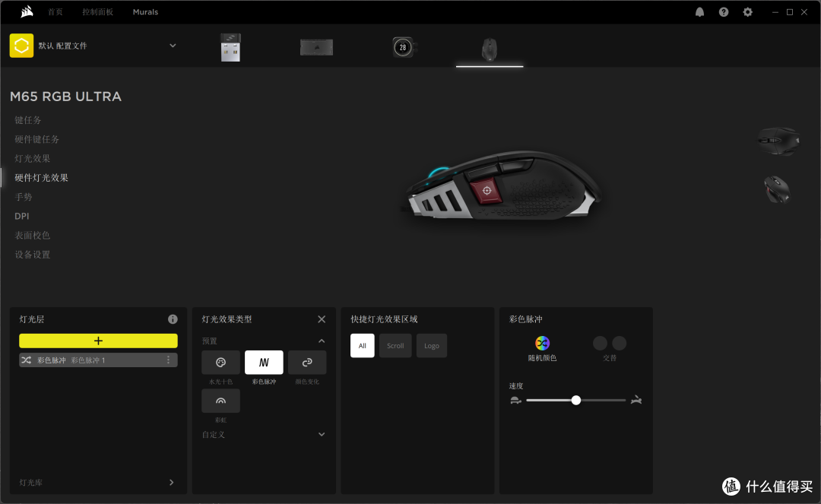The image size is (821, 504).
Task: Open the help question mark icon
Action: (x=724, y=12)
